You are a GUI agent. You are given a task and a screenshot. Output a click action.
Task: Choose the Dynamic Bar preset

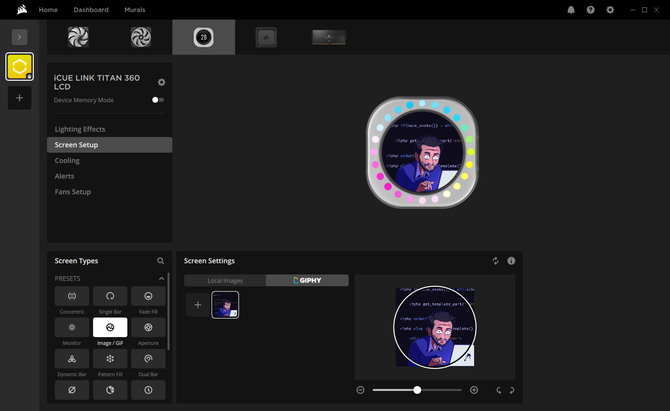pos(72,358)
